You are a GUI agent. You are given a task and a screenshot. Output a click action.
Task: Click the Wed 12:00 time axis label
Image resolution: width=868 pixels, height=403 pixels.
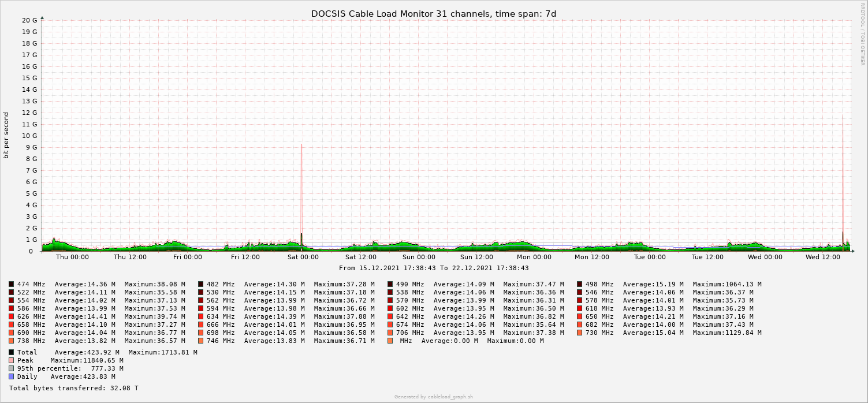(822, 258)
